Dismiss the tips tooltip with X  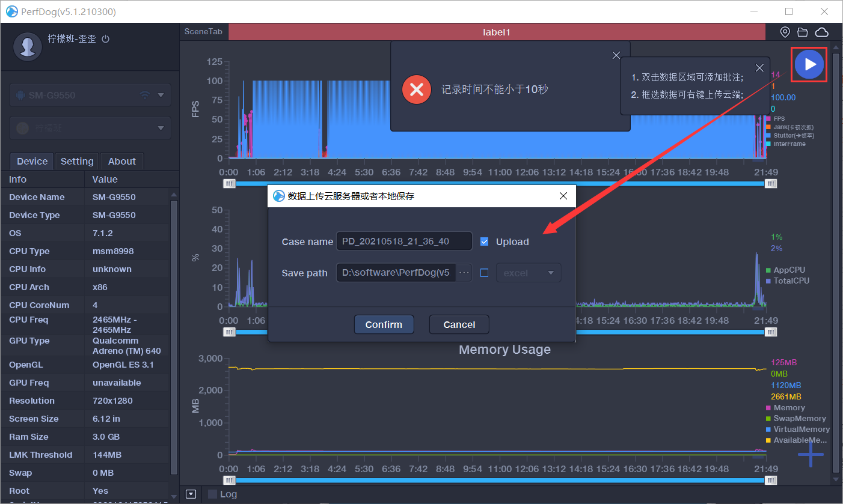coord(759,68)
